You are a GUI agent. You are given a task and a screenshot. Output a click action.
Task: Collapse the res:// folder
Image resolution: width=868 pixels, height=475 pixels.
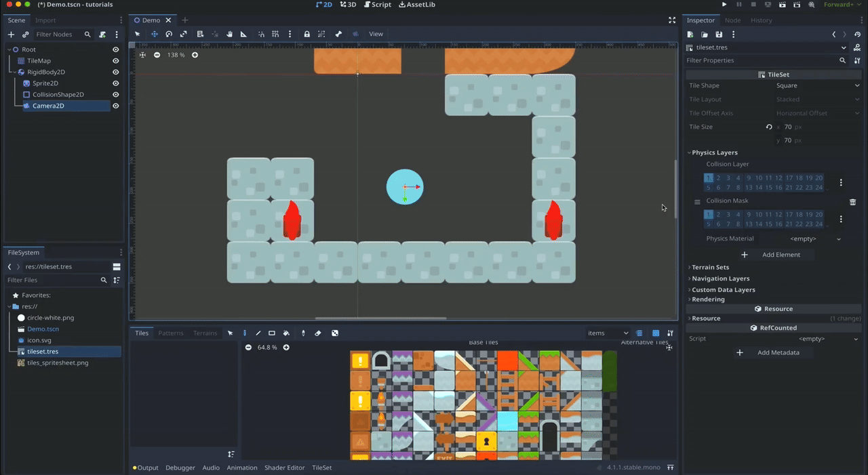point(8,306)
